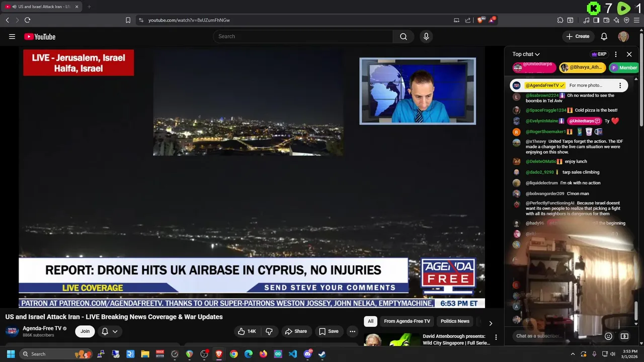Image resolution: width=644 pixels, height=362 pixels.
Task: Open Steam from taskbar
Action: tap(322, 354)
